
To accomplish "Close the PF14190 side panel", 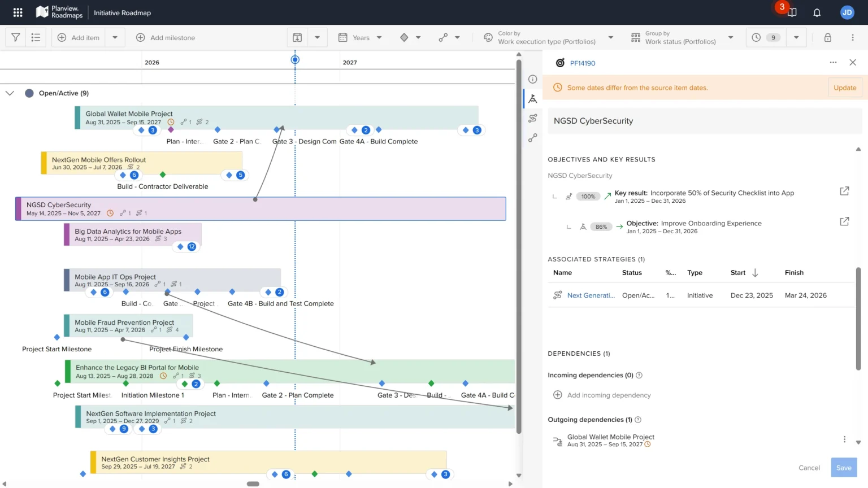I will [x=853, y=63].
